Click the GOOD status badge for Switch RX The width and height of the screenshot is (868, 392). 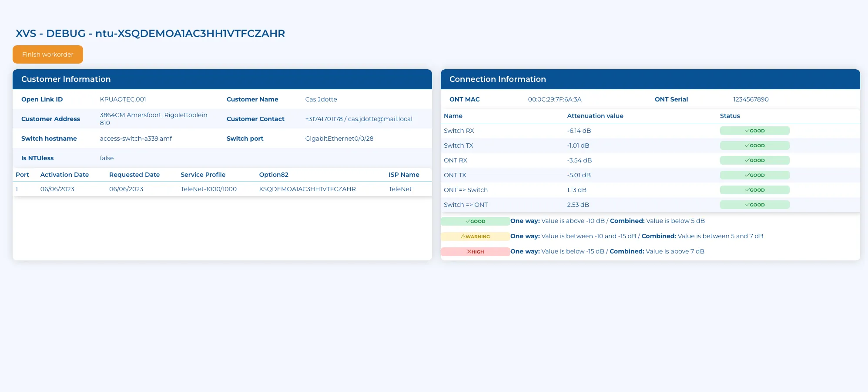click(x=754, y=131)
